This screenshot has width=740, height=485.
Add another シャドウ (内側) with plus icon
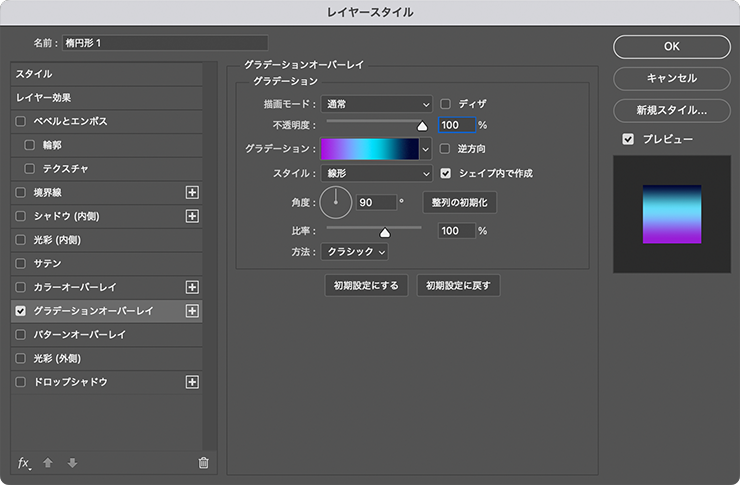pos(193,216)
